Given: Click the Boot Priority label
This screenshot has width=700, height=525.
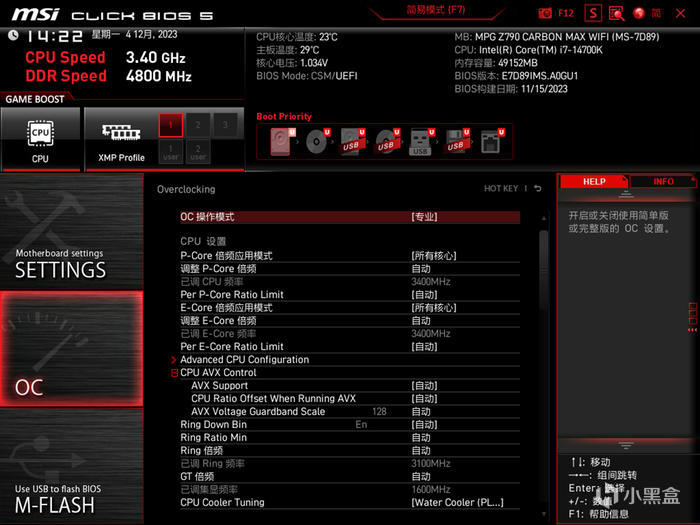Looking at the screenshot, I should click(x=284, y=117).
